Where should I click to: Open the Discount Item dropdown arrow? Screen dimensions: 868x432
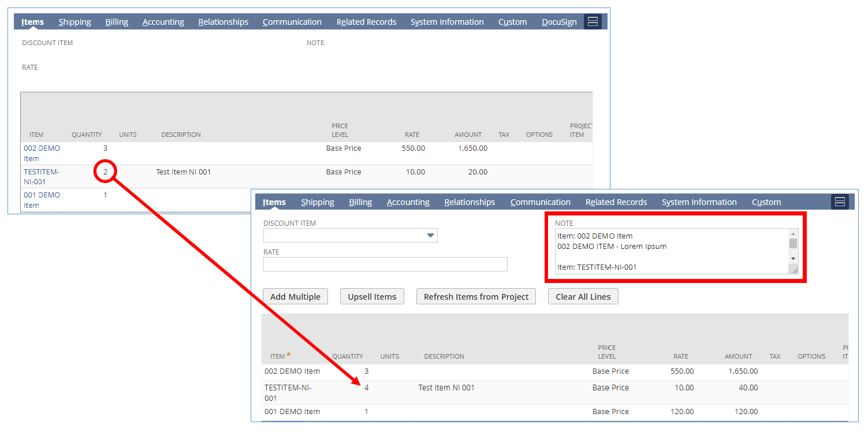coord(430,236)
